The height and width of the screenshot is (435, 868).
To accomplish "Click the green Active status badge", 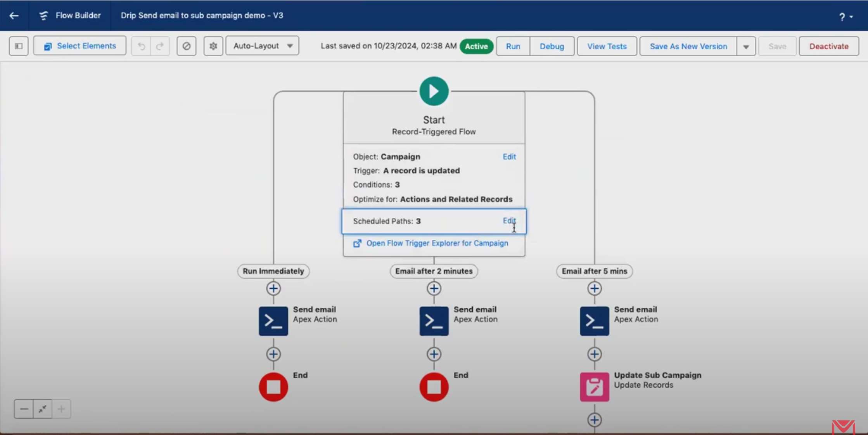I will [x=476, y=47].
